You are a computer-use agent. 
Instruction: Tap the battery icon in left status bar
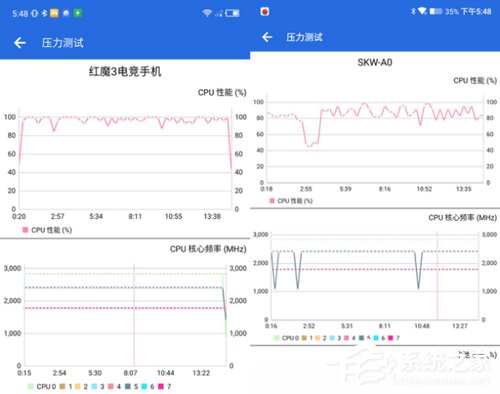[x=232, y=13]
